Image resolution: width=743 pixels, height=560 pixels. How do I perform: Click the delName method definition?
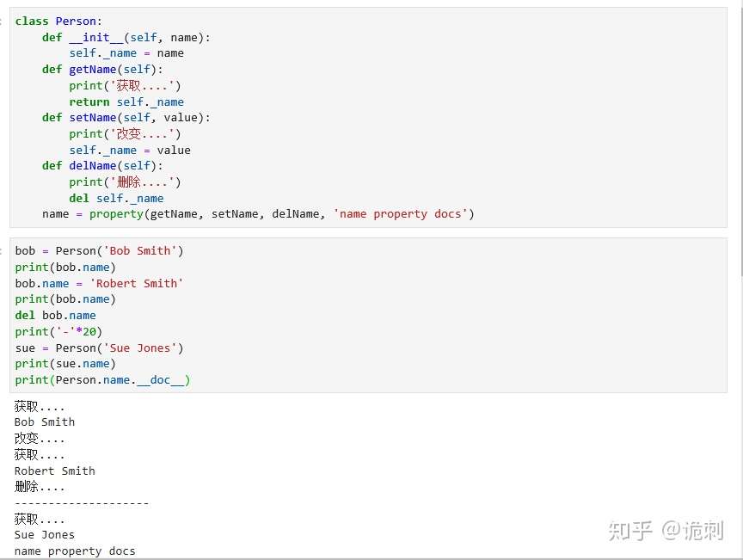point(92,165)
